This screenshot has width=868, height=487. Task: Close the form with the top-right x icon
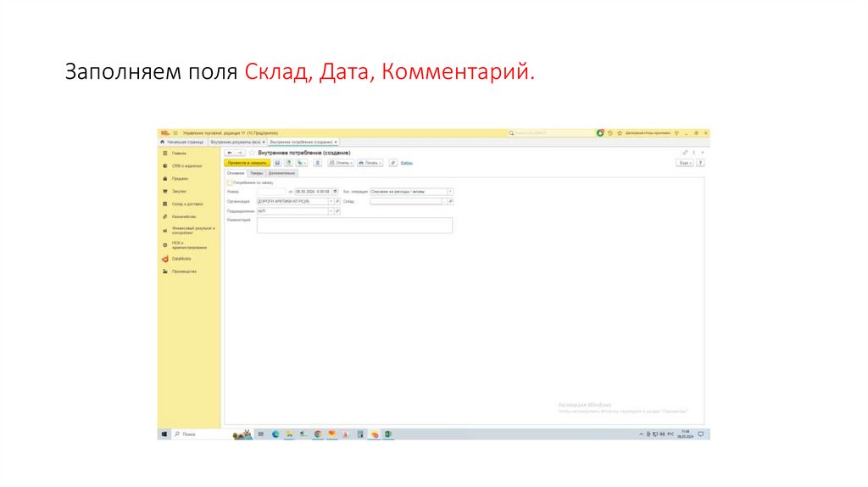[x=703, y=153]
